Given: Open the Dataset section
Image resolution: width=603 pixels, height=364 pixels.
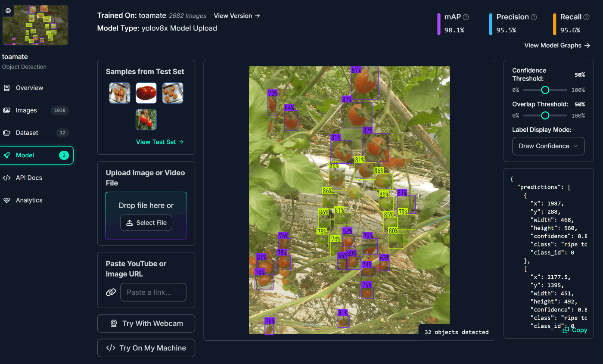Looking at the screenshot, I should [x=37, y=133].
